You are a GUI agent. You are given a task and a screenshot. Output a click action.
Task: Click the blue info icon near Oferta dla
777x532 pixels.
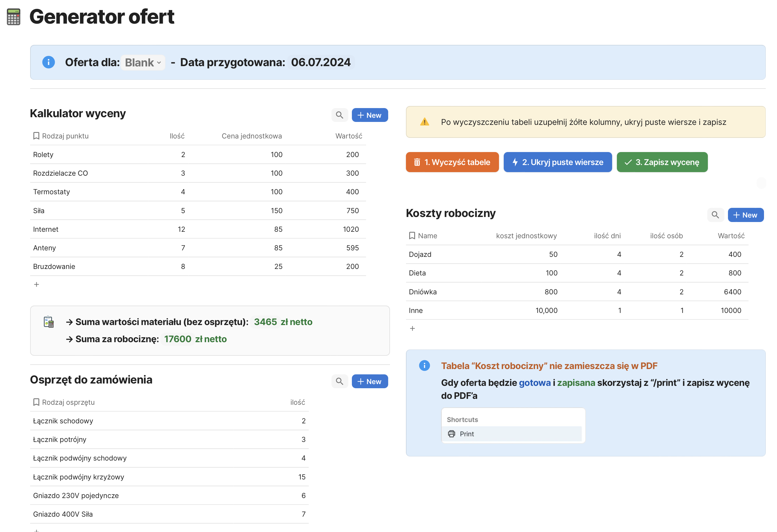click(48, 62)
